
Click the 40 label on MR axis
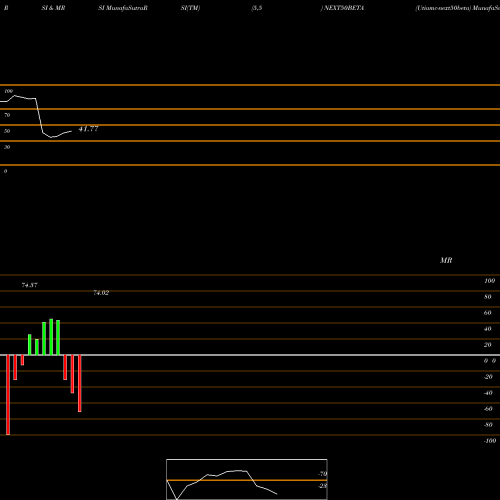tap(487, 329)
